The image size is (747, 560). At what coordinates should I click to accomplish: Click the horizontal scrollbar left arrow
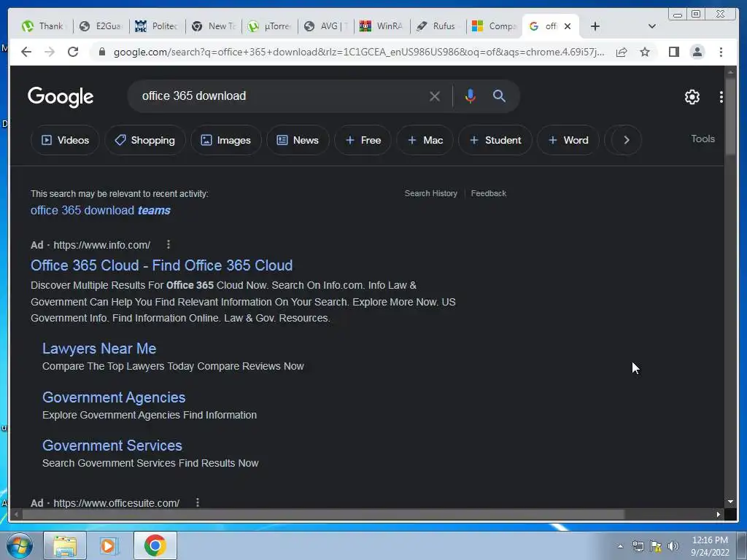[x=16, y=514]
